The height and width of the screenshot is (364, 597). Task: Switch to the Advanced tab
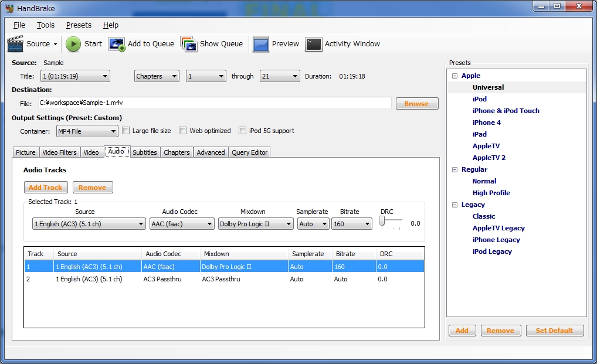coord(211,152)
